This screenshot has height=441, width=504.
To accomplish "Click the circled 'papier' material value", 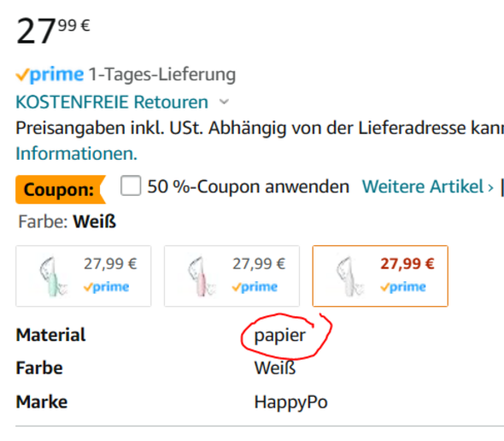I will point(279,336).
